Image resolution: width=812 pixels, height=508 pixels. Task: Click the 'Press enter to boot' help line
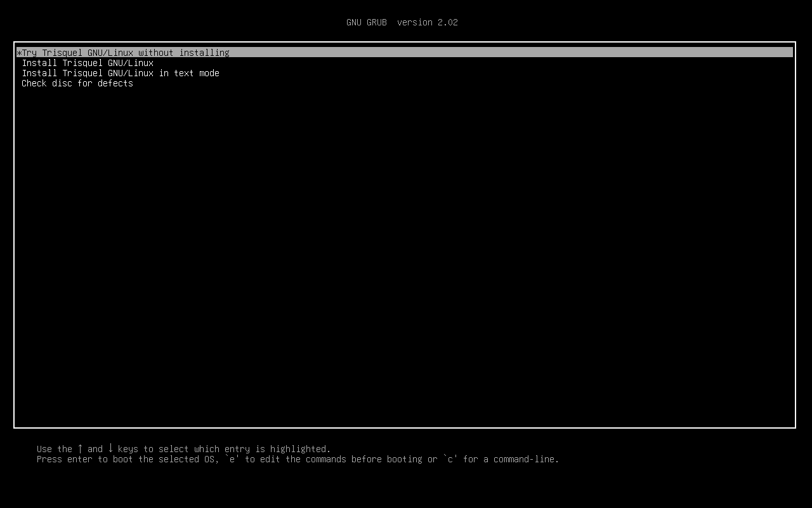(298, 459)
